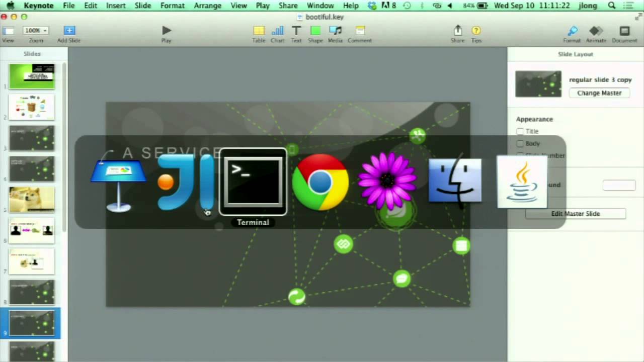Open the Edit menu
Image resolution: width=644 pixels, height=362 pixels.
(91, 6)
